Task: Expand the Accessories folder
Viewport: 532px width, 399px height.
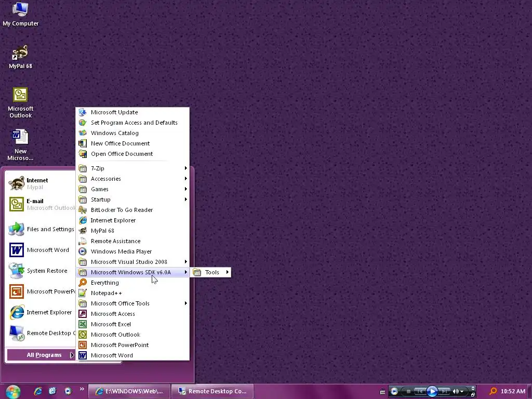Action: coord(132,179)
